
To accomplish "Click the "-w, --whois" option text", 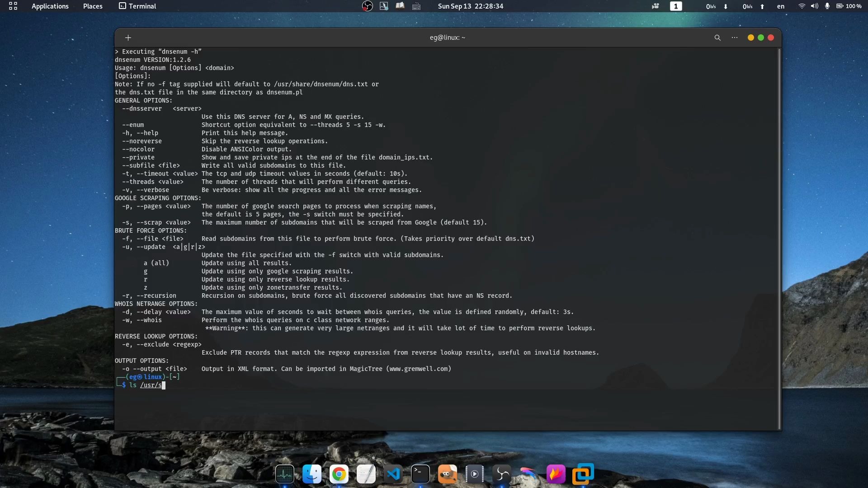I will [142, 320].
